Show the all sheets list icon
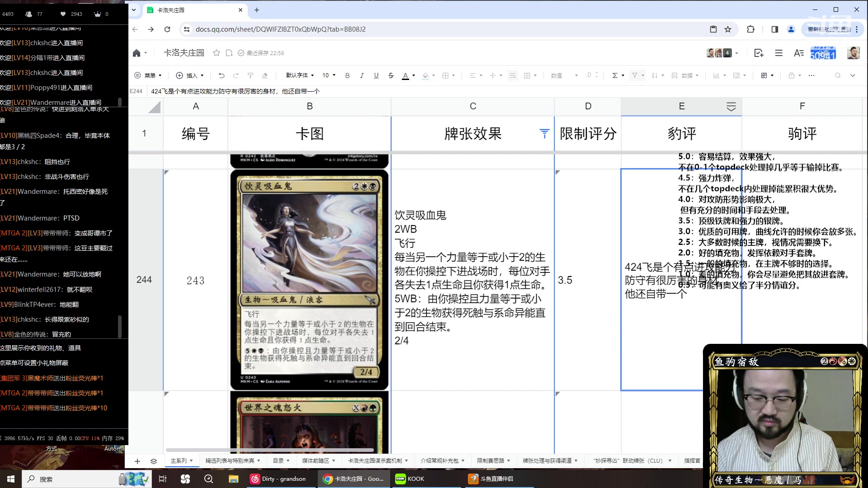 [x=154, y=461]
